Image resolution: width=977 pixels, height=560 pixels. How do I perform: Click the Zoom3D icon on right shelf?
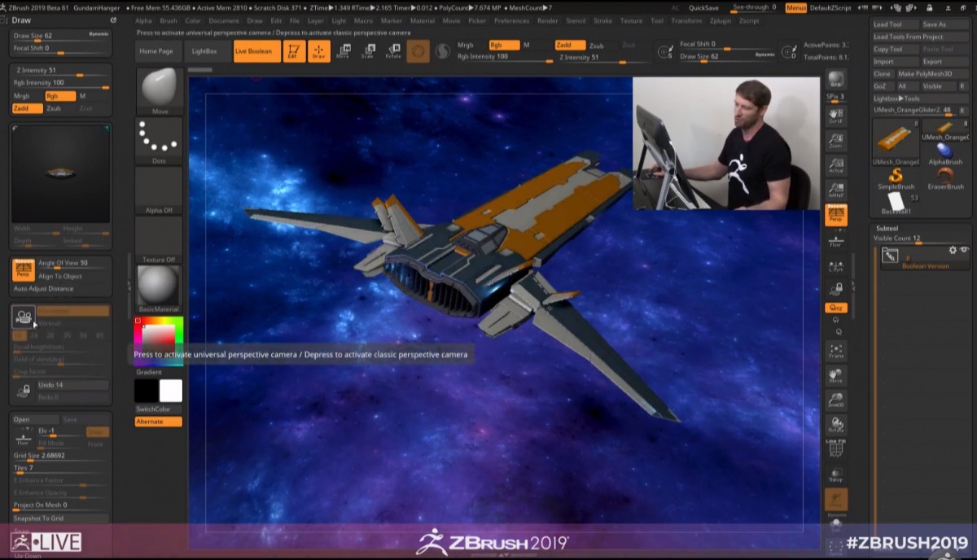(835, 400)
